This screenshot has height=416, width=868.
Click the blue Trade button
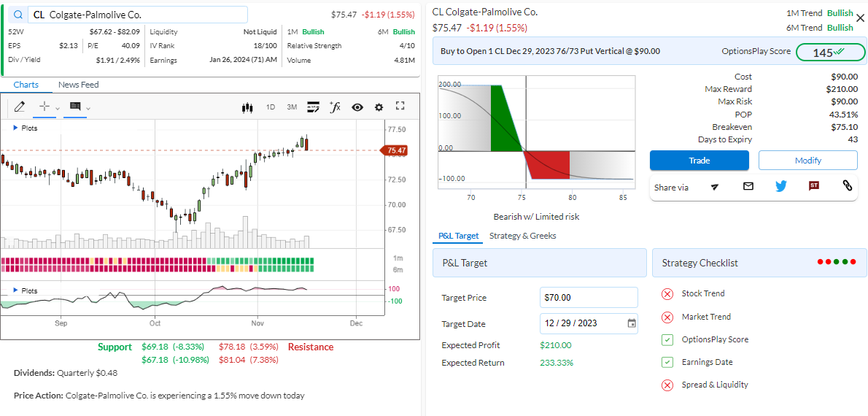pos(700,160)
